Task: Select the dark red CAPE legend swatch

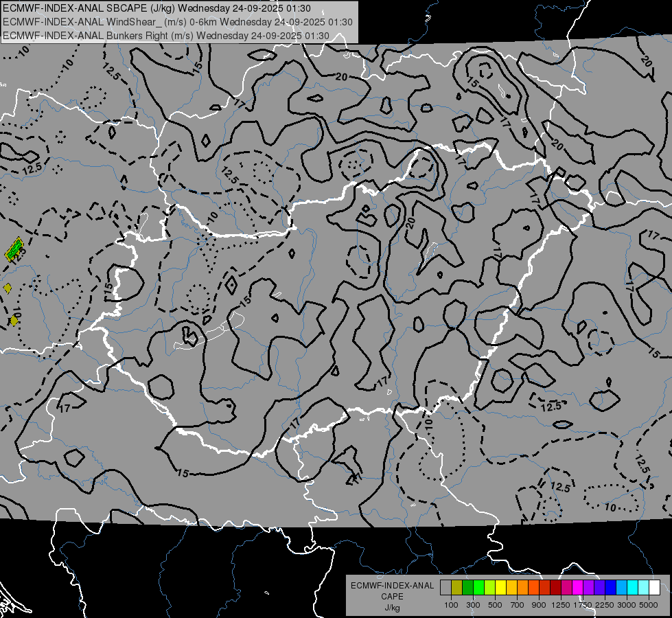Action: [555, 588]
